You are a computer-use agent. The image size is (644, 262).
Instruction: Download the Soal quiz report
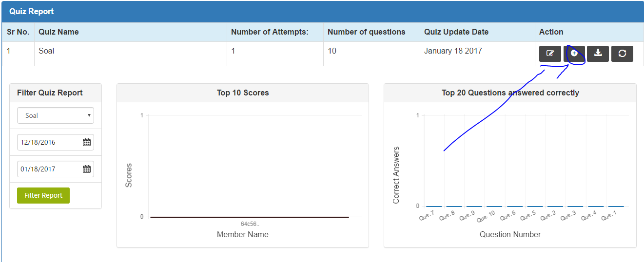tap(598, 54)
